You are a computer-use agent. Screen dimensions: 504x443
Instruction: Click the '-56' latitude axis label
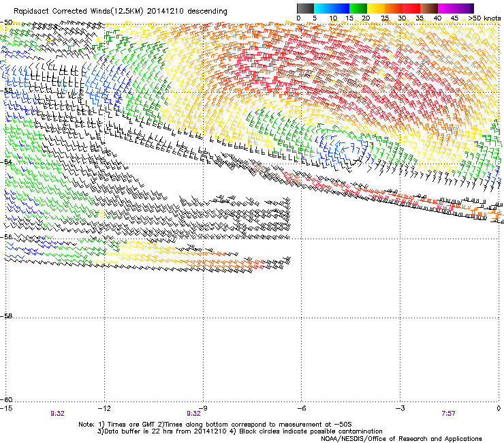(x=6, y=237)
